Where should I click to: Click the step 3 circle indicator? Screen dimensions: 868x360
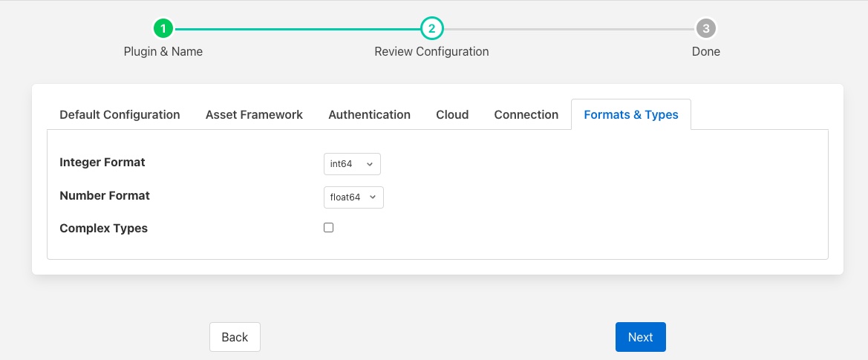pos(705,29)
